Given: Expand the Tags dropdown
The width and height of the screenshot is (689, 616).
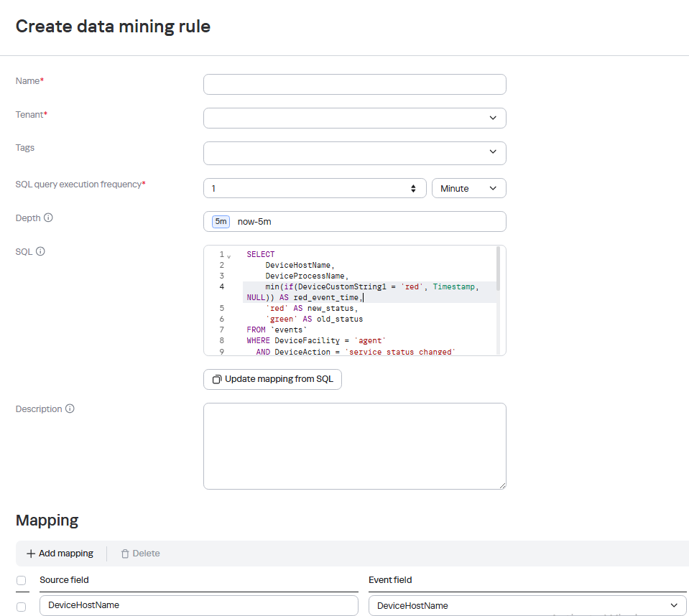Looking at the screenshot, I should [x=355, y=153].
